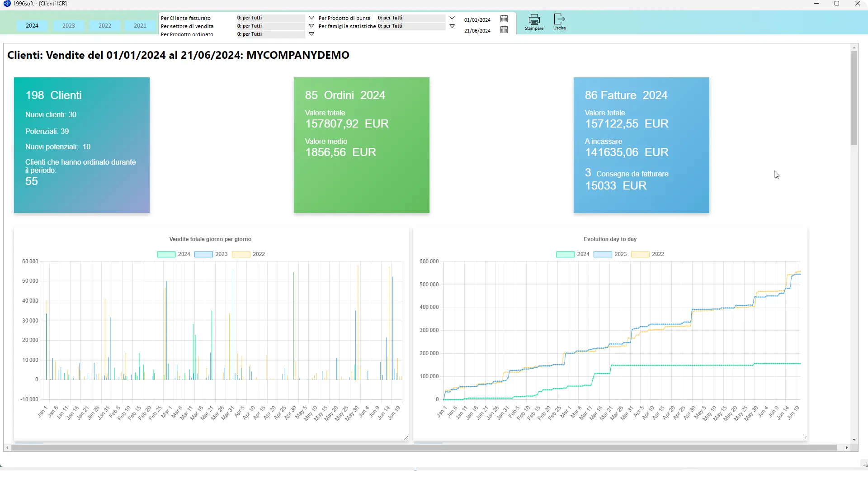Click the Potenziali: 39 text
The image size is (868, 484).
pos(47,132)
